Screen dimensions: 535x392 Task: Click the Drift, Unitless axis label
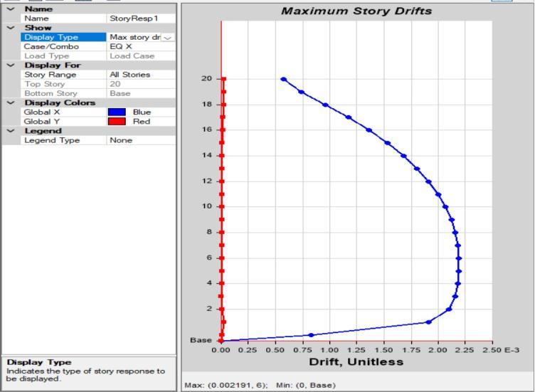coord(356,362)
